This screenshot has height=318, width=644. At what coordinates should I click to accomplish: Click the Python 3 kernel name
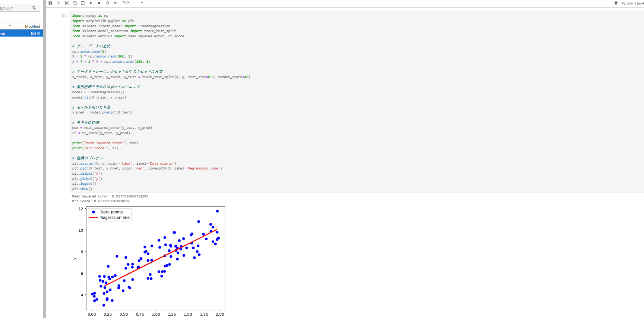click(632, 3)
